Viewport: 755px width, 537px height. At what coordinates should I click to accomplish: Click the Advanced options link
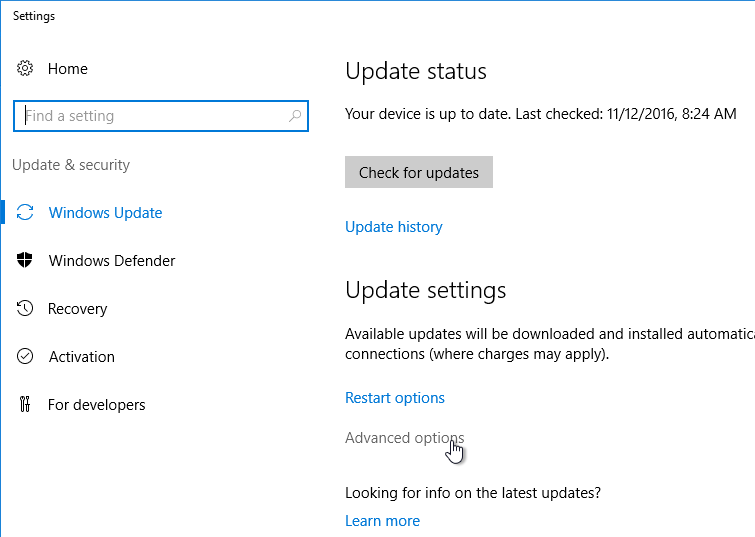(x=404, y=438)
